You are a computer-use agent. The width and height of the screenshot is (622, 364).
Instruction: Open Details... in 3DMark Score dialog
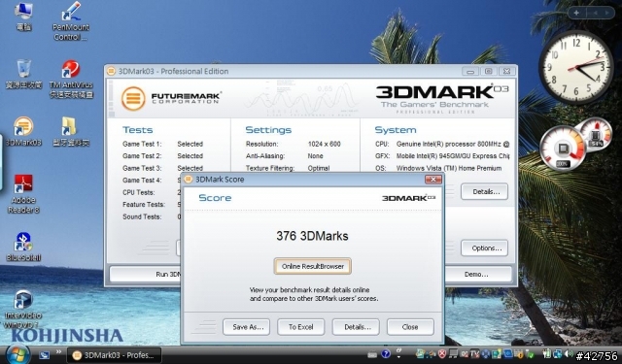pos(356,327)
